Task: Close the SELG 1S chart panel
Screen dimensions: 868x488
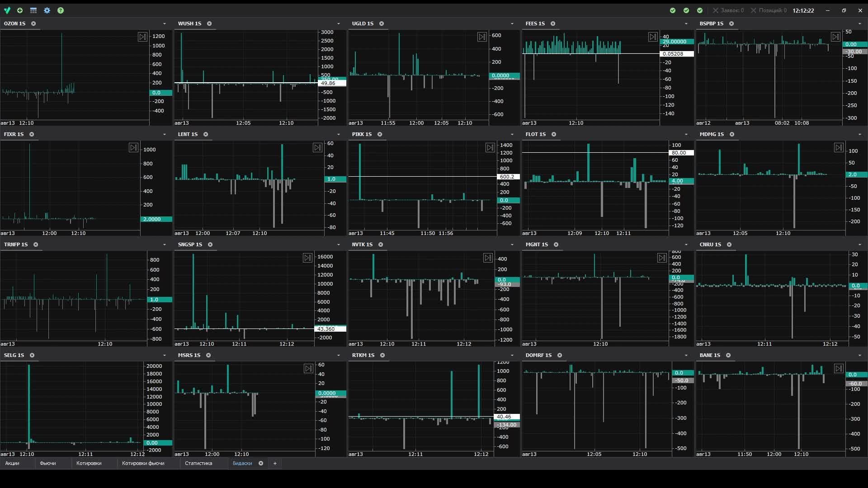Action: coord(32,355)
